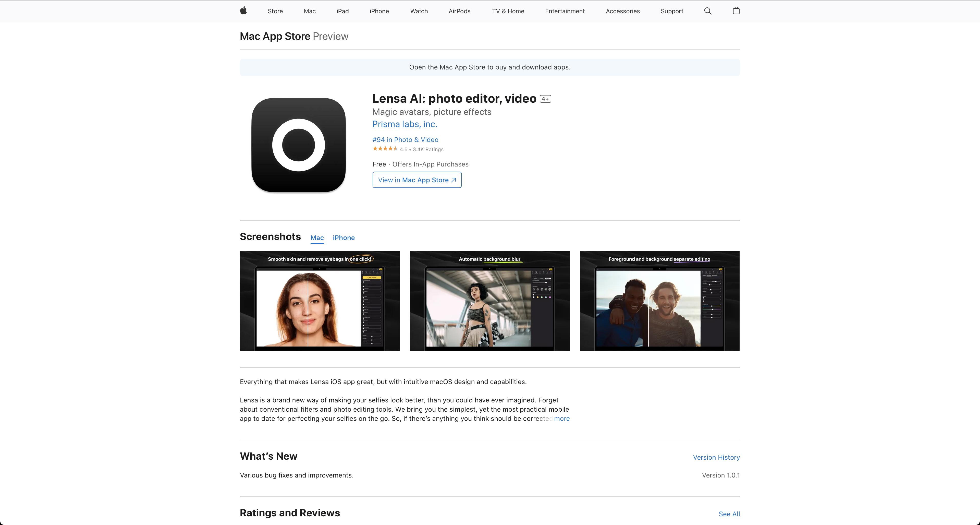Viewport: 980px width, 525px height.
Task: Click the 'Open the Mac App Store' banner
Action: tap(490, 67)
